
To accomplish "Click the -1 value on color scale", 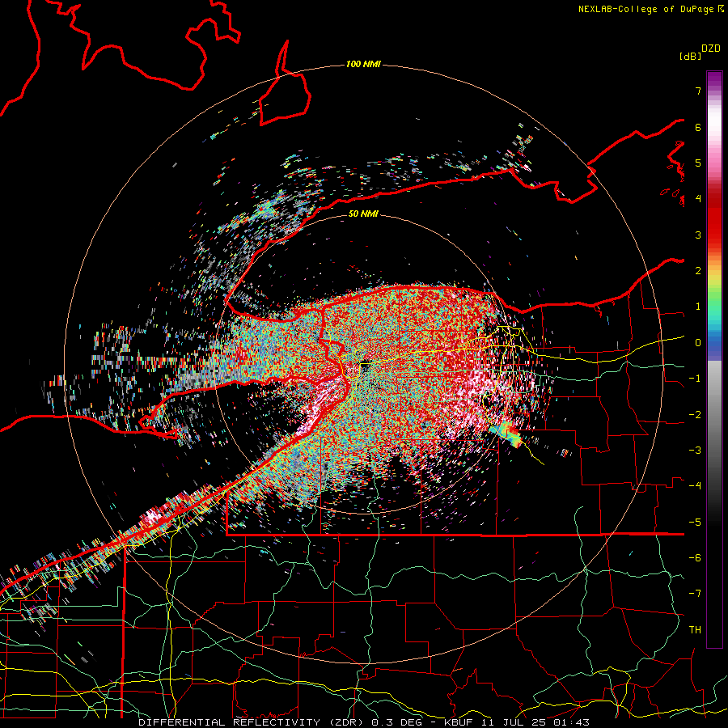I will 695,379.
